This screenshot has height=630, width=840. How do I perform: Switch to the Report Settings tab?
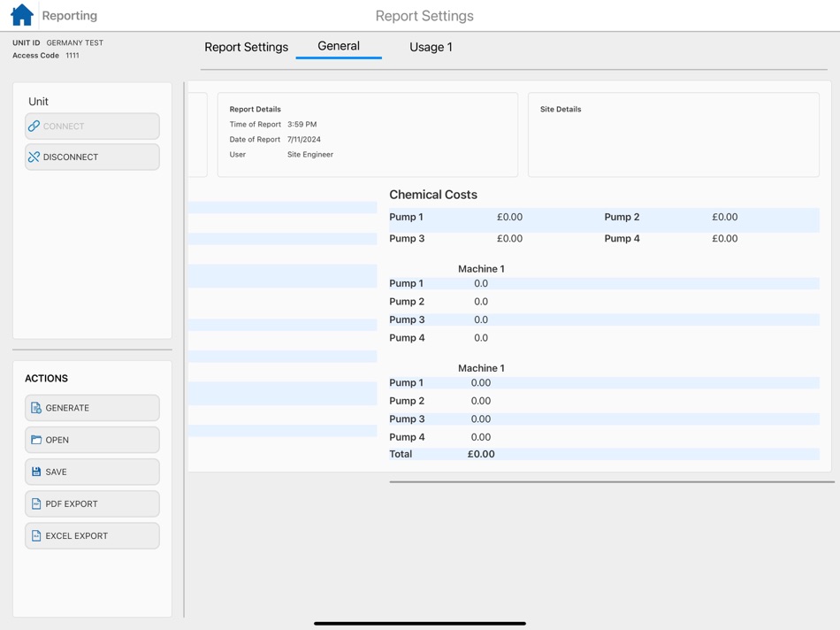pos(246,47)
